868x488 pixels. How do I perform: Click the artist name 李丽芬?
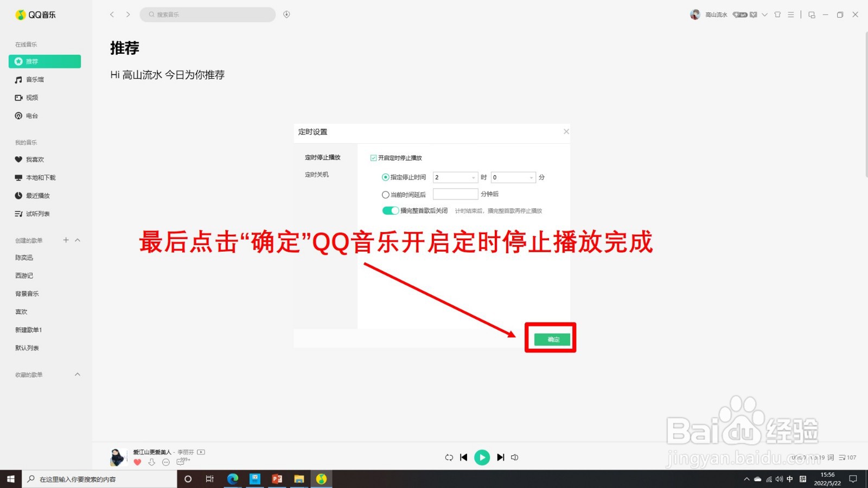tap(186, 452)
